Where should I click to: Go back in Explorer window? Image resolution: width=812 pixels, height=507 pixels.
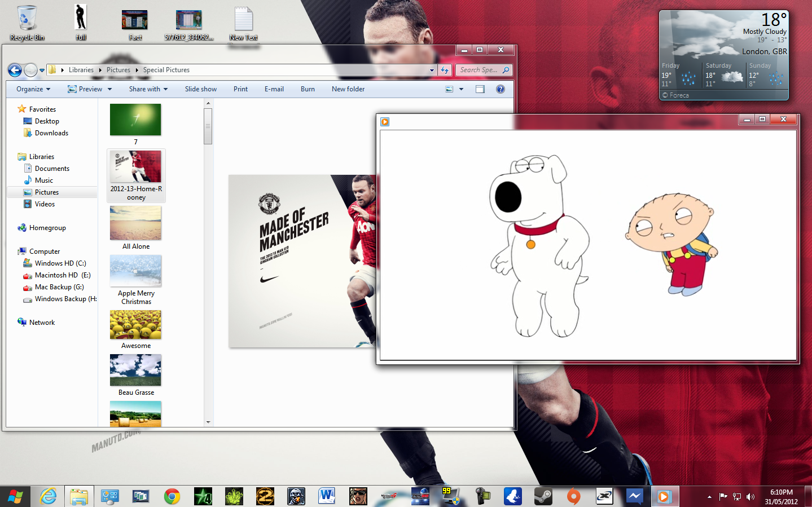15,70
